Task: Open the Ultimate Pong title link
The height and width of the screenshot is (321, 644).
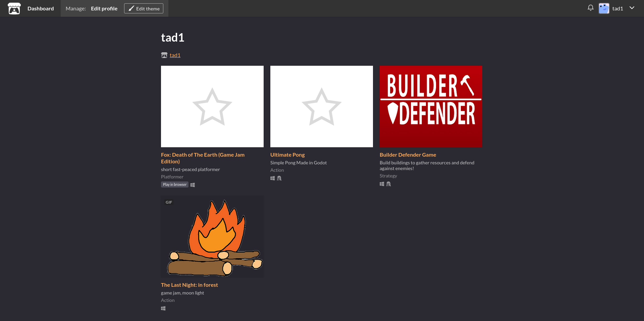Action: tap(287, 155)
